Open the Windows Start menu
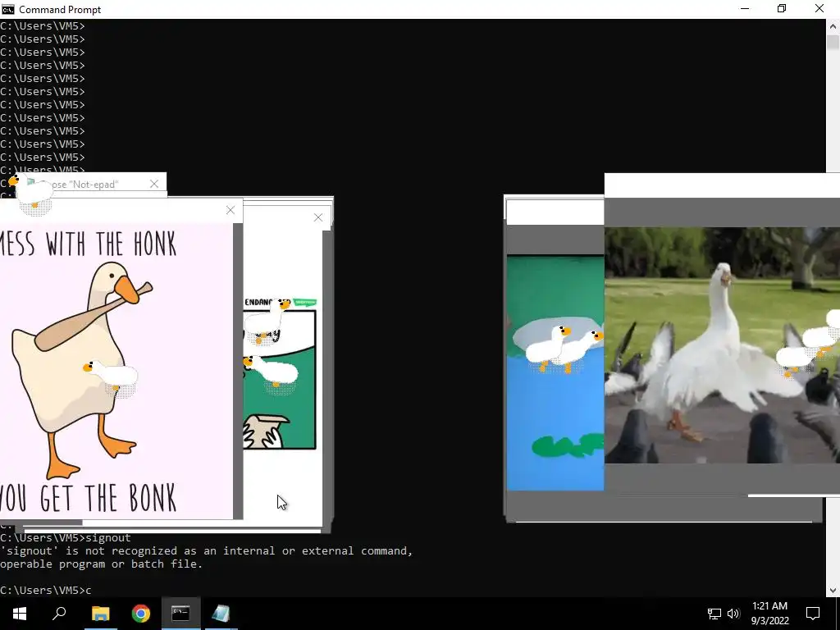840x630 pixels. pyautogui.click(x=20, y=614)
